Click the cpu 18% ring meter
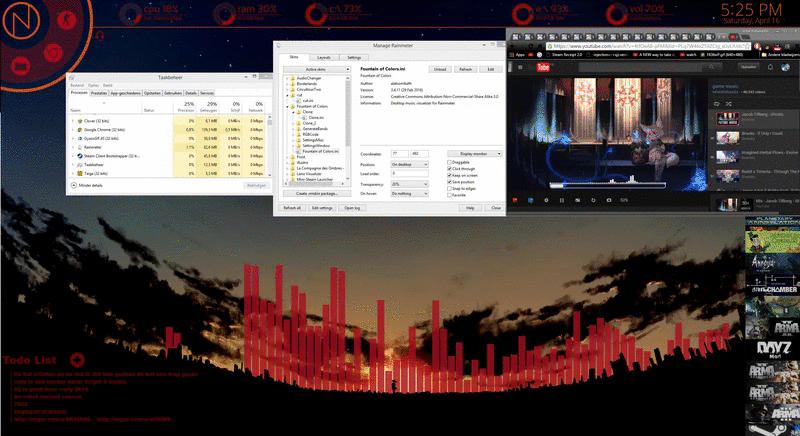Viewport: 800px width, 436px height. tap(131, 14)
